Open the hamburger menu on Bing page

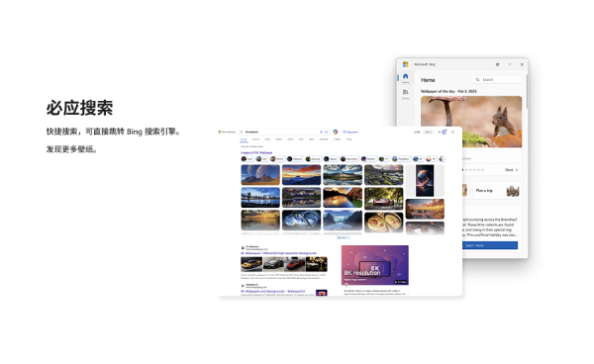pos(452,133)
